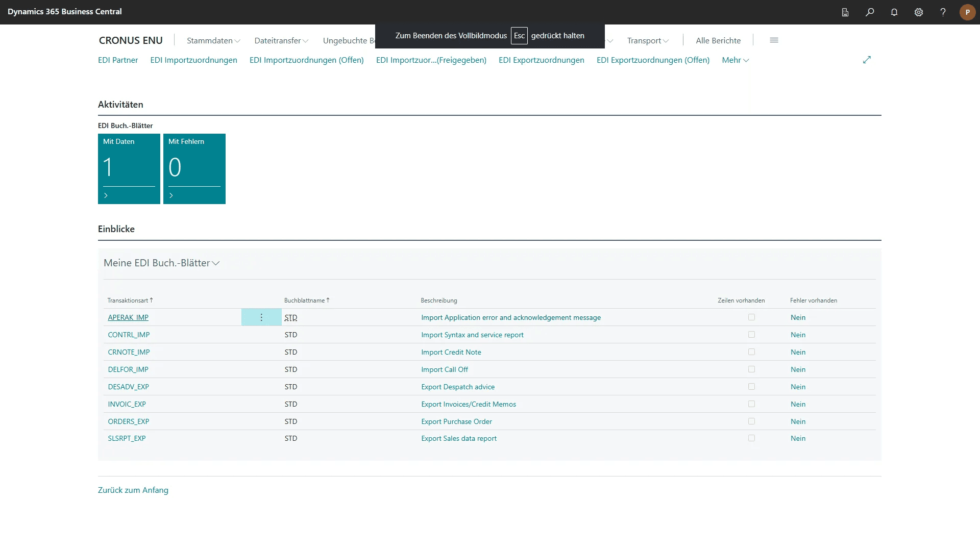Open EDI Importzuordnungen (Offen)
This screenshot has height=551, width=980.
(306, 60)
